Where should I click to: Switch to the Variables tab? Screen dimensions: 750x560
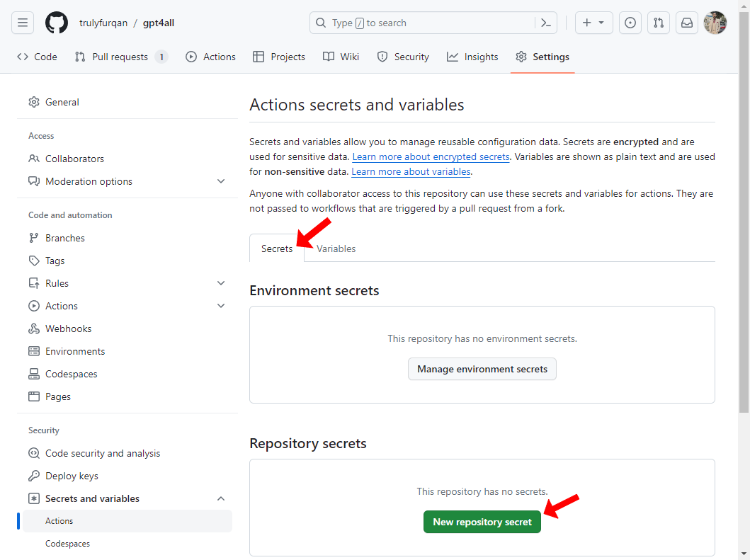tap(336, 248)
